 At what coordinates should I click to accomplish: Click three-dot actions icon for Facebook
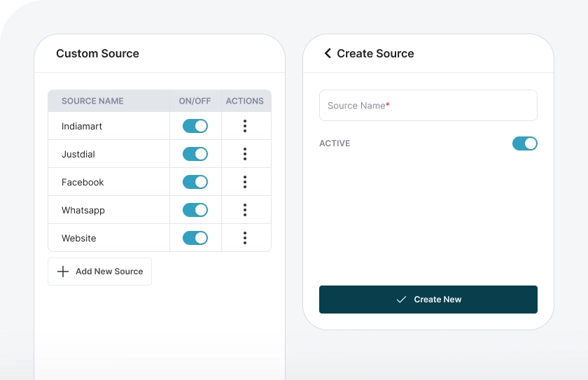(245, 182)
